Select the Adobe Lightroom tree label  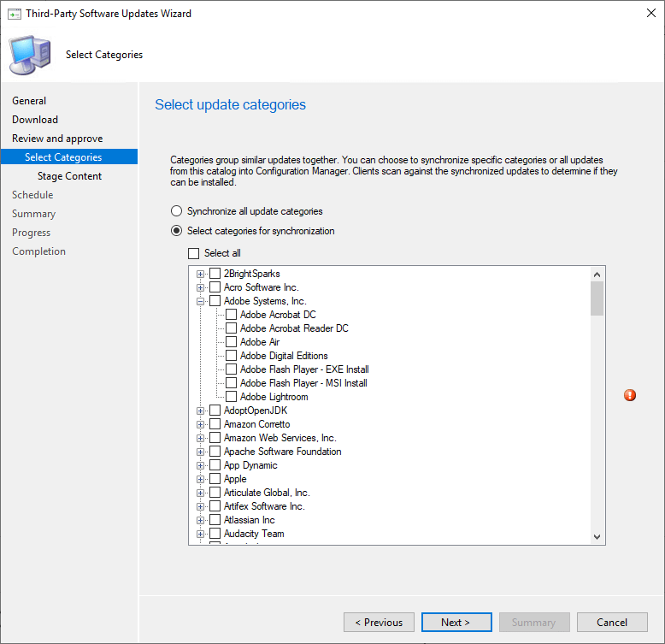pos(274,397)
